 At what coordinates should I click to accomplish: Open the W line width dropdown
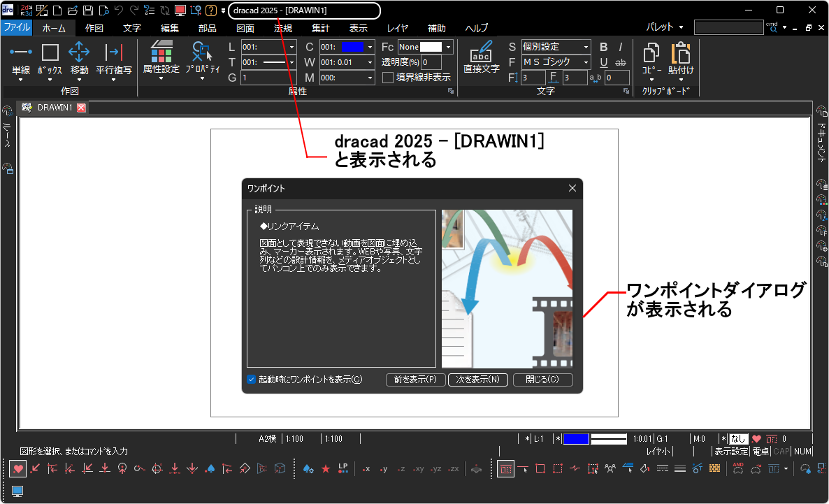point(370,62)
